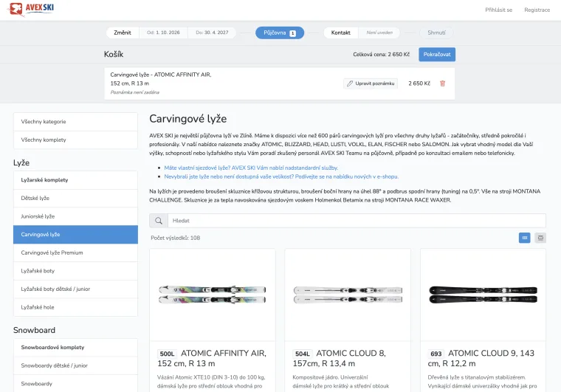Click the Upravit poznámku button
This screenshot has height=392, width=561.
(x=371, y=83)
